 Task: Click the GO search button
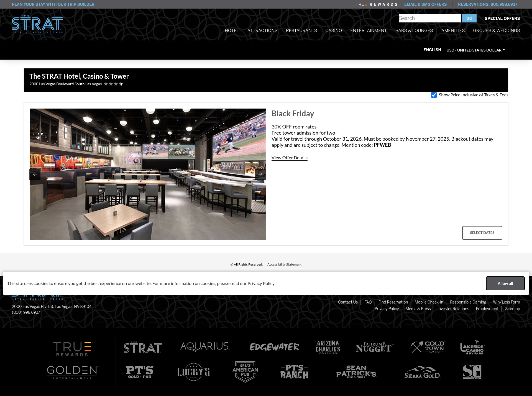pyautogui.click(x=469, y=18)
